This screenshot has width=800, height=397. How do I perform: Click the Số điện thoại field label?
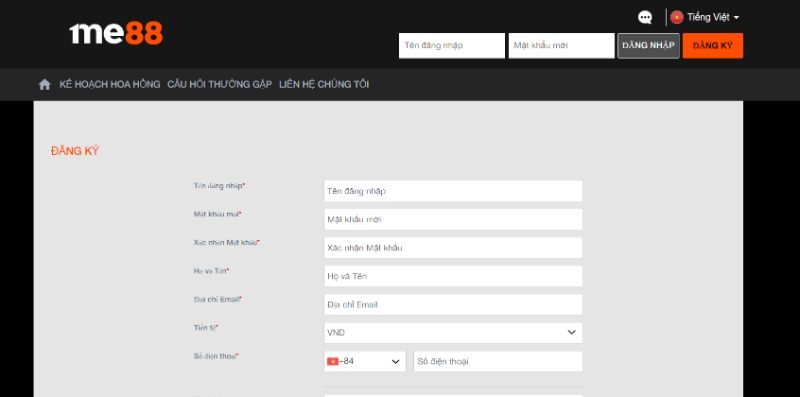click(x=216, y=356)
